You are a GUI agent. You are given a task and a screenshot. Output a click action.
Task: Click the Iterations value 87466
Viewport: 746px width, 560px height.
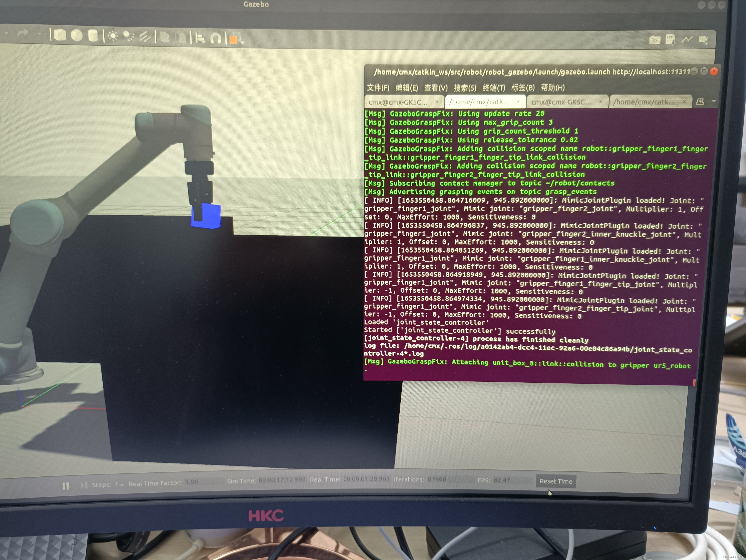coord(437,479)
